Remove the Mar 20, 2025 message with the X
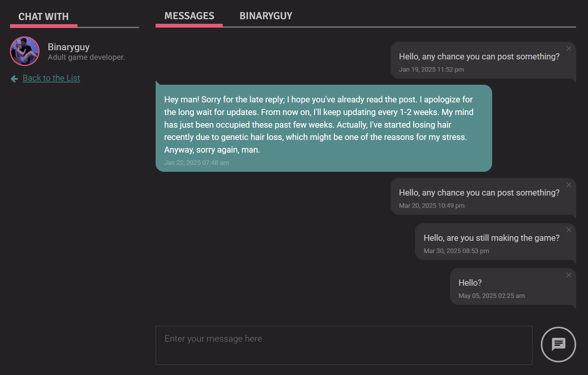Viewport: 588px width, 375px height. point(569,185)
